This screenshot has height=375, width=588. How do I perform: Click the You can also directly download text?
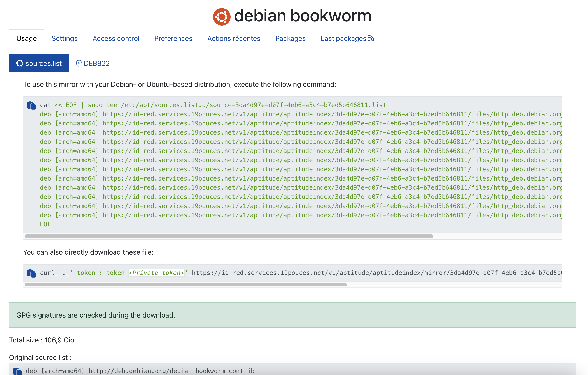pyautogui.click(x=88, y=252)
